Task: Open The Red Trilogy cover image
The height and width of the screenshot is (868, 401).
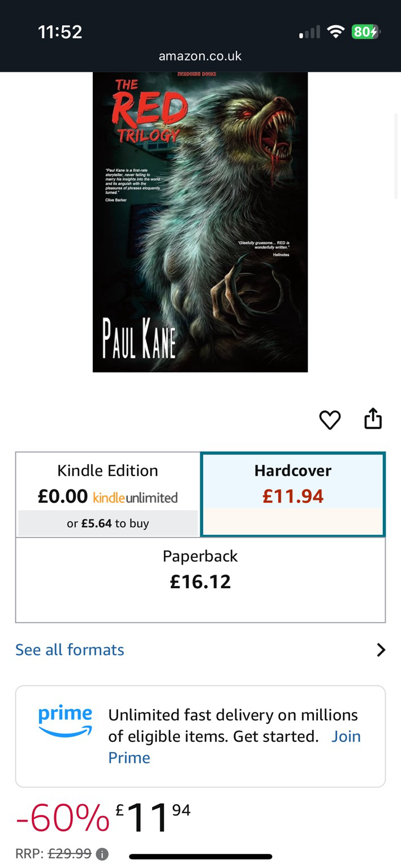Action: point(200,222)
